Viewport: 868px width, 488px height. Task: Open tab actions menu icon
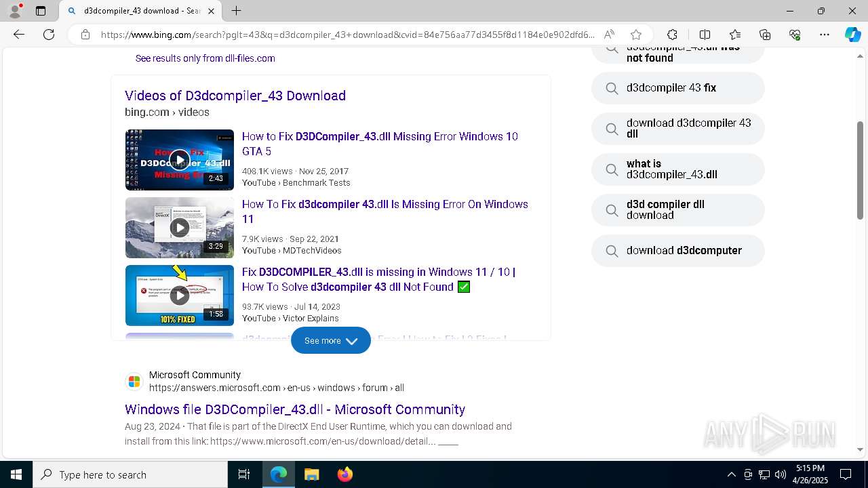click(x=41, y=11)
